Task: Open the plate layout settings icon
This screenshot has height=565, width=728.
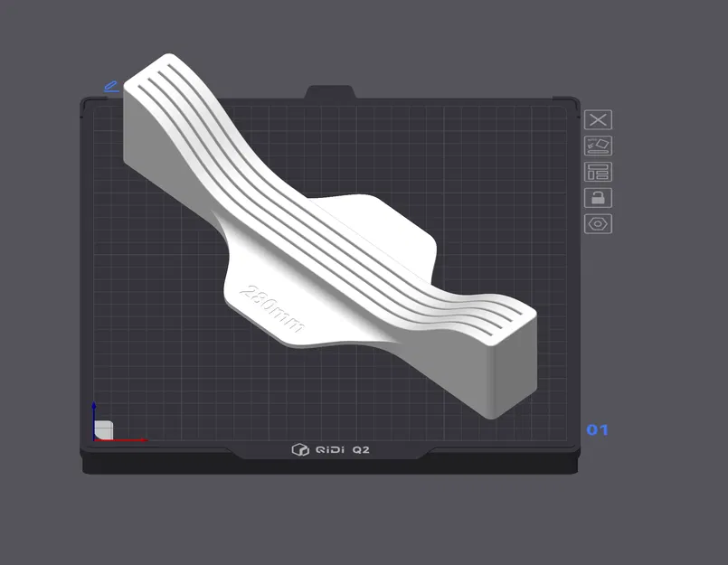Action: 598,171
